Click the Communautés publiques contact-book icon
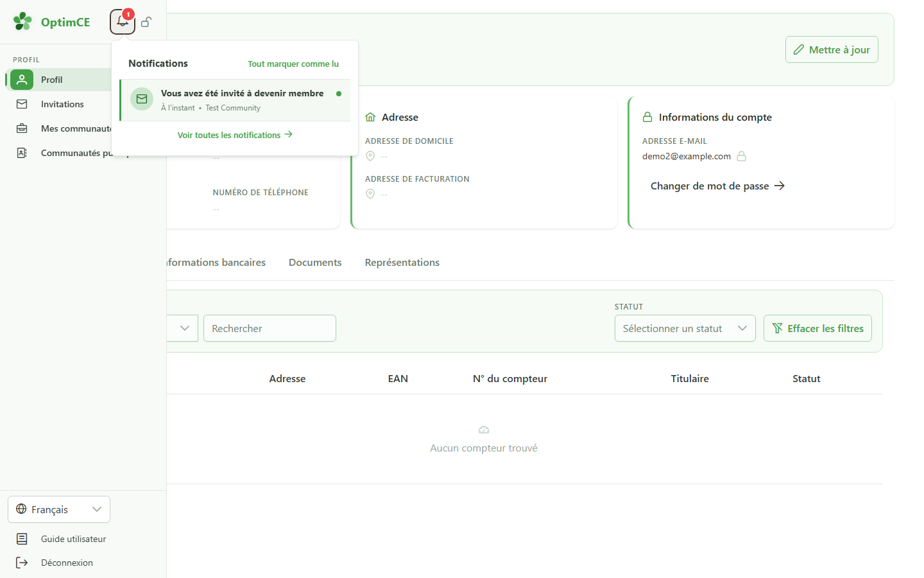Screen dimensions: 924x578 click(x=22, y=153)
